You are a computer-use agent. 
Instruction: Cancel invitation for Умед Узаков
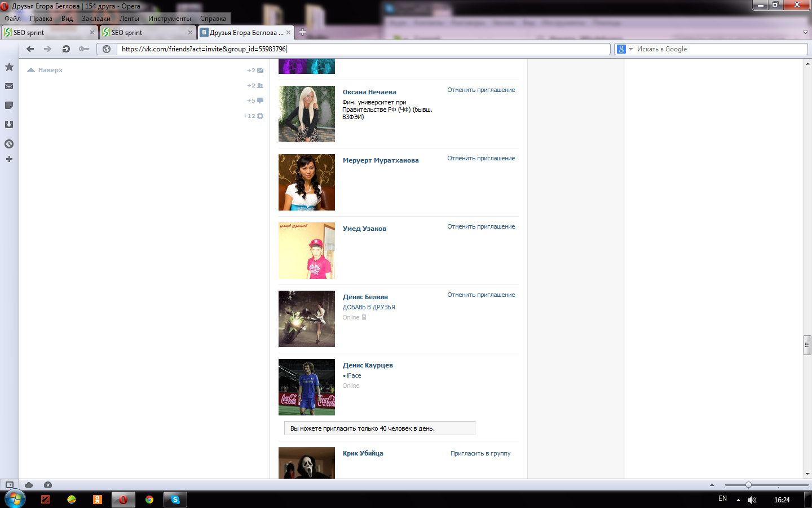481,226
